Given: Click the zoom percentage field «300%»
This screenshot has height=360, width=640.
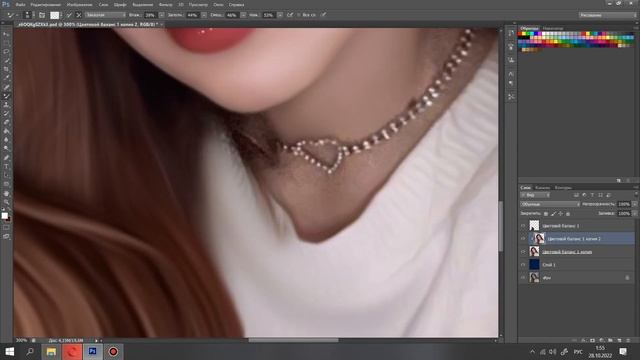Looking at the screenshot, I should 21,340.
